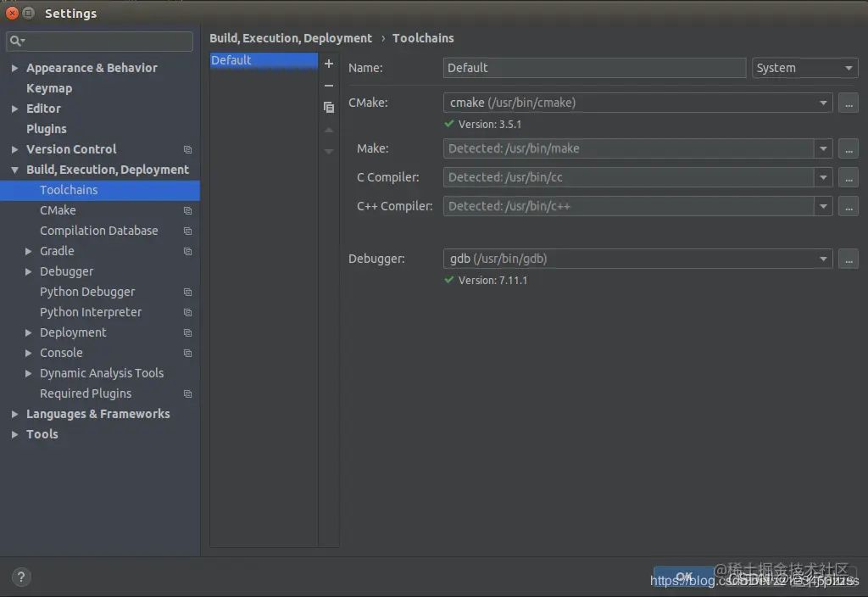The image size is (868, 597).
Task: Collapse Build, Execution, Deployment section
Action: coord(15,170)
